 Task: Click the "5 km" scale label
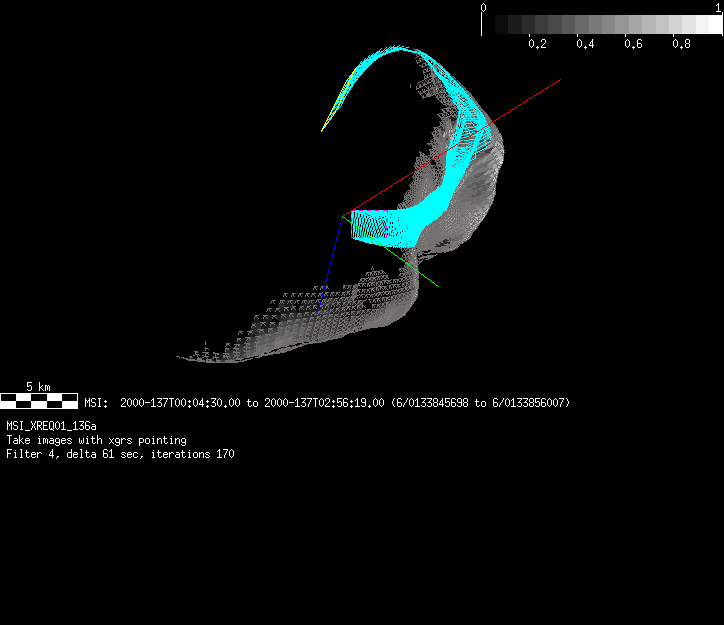click(x=38, y=386)
